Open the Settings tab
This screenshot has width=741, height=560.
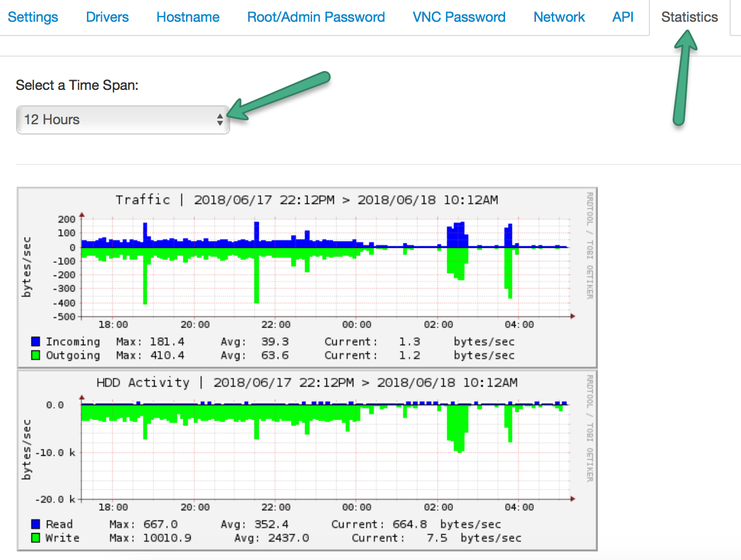(33, 17)
